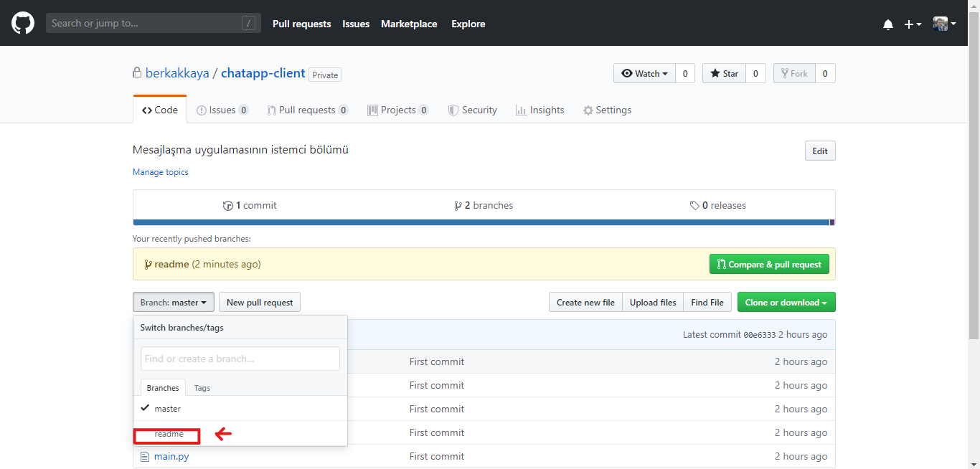Click Upload files

point(653,302)
